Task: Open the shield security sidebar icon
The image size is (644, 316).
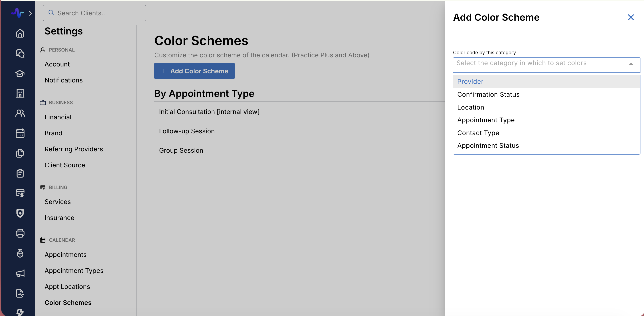Action: coord(20,213)
